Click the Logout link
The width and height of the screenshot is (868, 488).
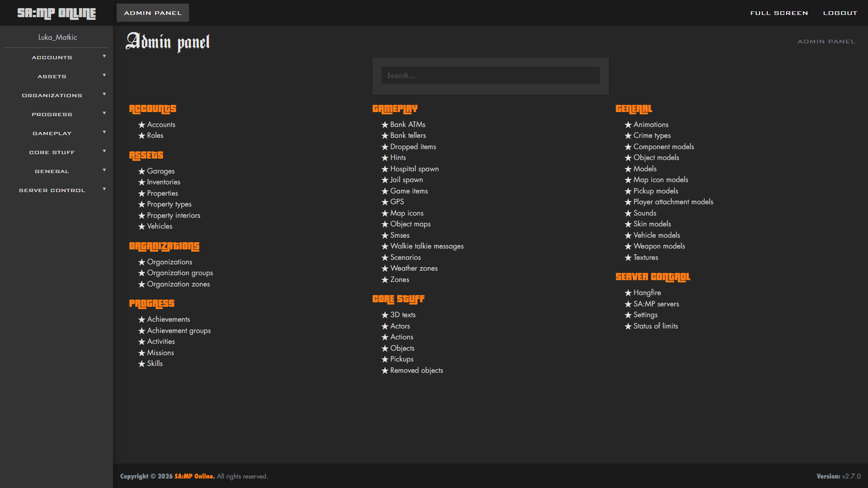point(840,13)
